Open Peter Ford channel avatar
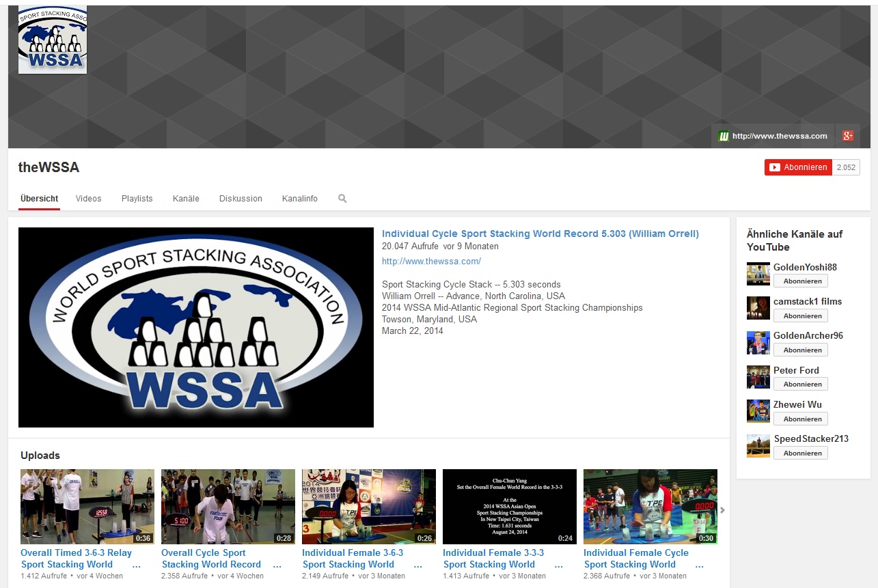 [x=758, y=377]
